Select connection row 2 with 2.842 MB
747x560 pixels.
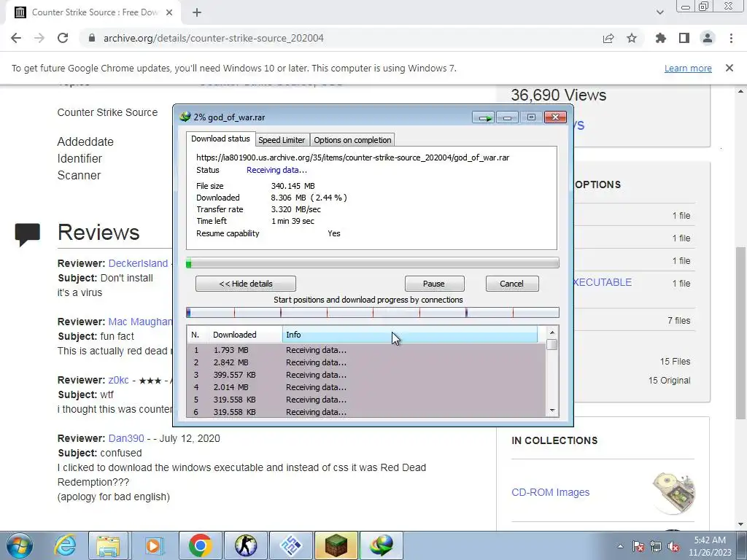pos(366,362)
